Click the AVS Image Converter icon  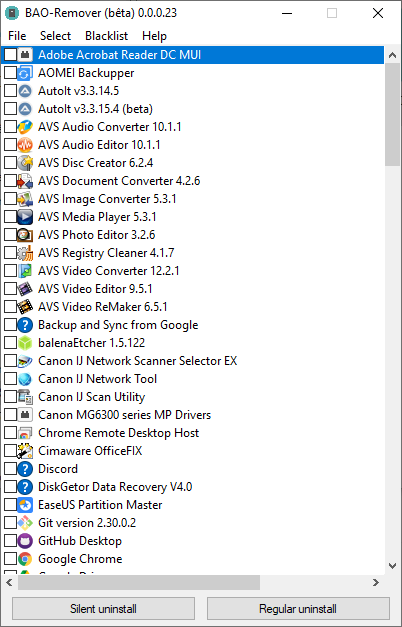(x=25, y=199)
